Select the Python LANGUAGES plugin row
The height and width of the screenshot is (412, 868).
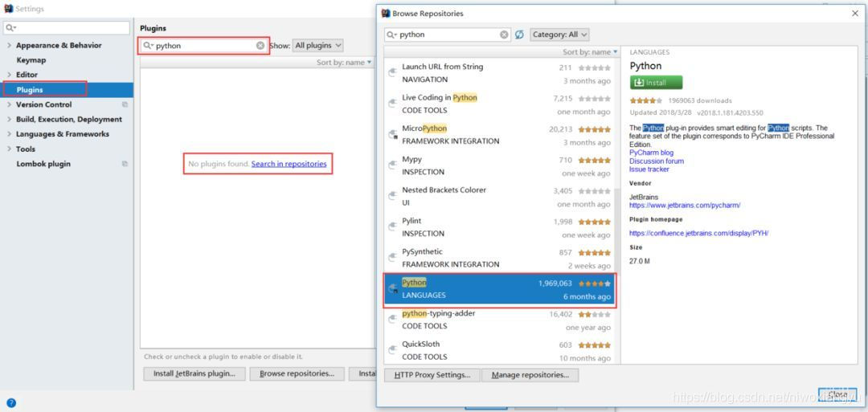pyautogui.click(x=499, y=289)
